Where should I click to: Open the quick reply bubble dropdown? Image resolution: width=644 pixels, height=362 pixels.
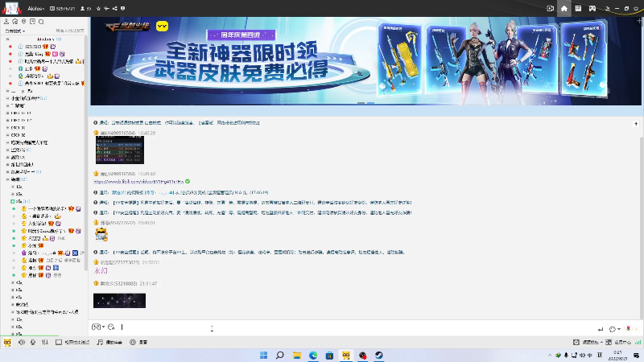pyautogui.click(x=614, y=329)
